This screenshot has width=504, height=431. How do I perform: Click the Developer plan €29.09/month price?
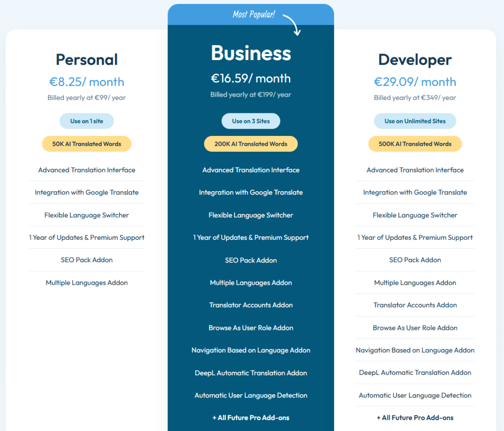point(415,82)
